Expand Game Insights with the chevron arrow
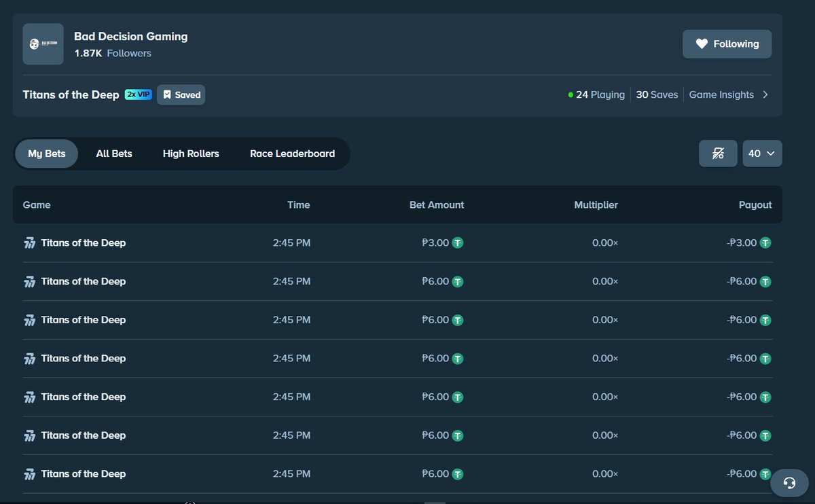The height and width of the screenshot is (504, 815). click(x=765, y=95)
